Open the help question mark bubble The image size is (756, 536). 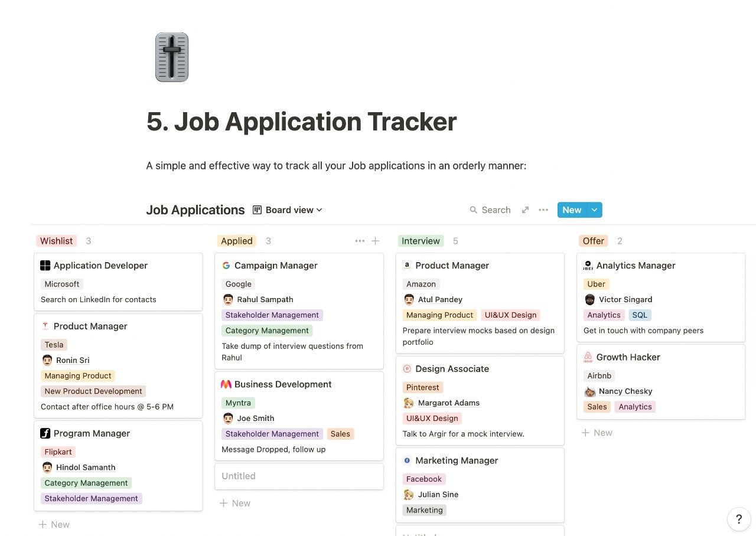coord(739,519)
